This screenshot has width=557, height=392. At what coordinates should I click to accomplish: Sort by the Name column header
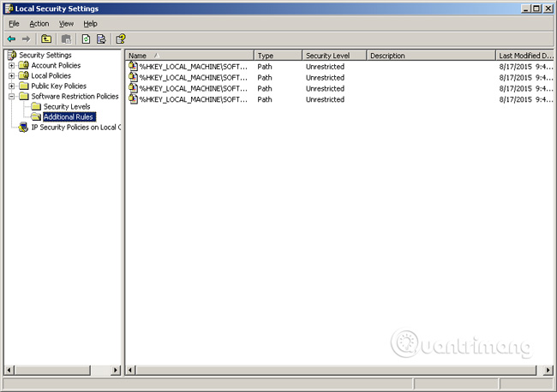(189, 56)
